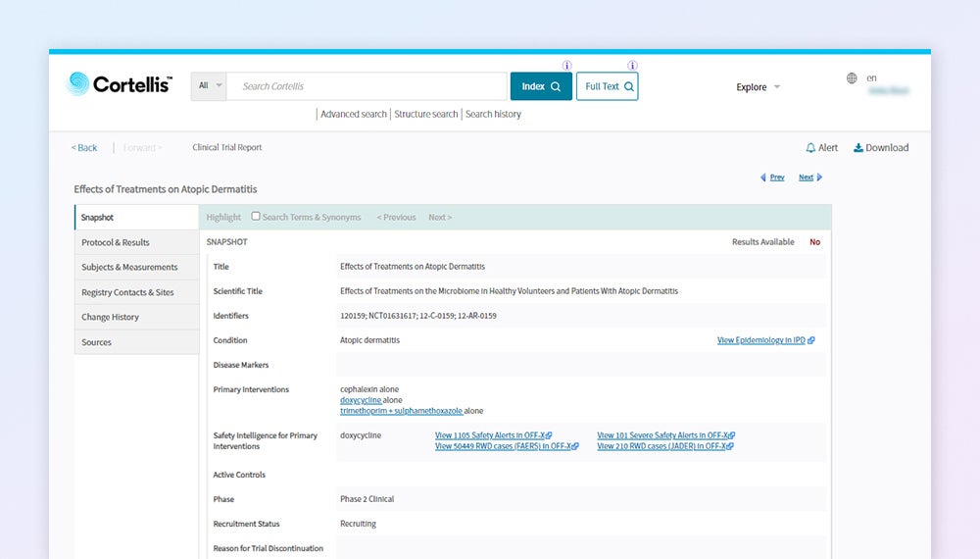Image resolution: width=980 pixels, height=559 pixels.
Task: Click the Download icon
Action: [858, 148]
